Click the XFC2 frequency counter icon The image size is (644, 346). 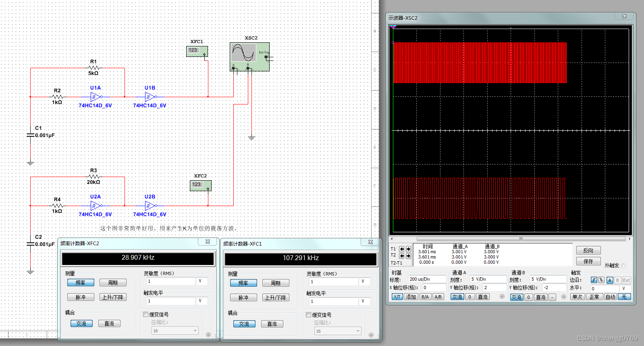(x=200, y=186)
